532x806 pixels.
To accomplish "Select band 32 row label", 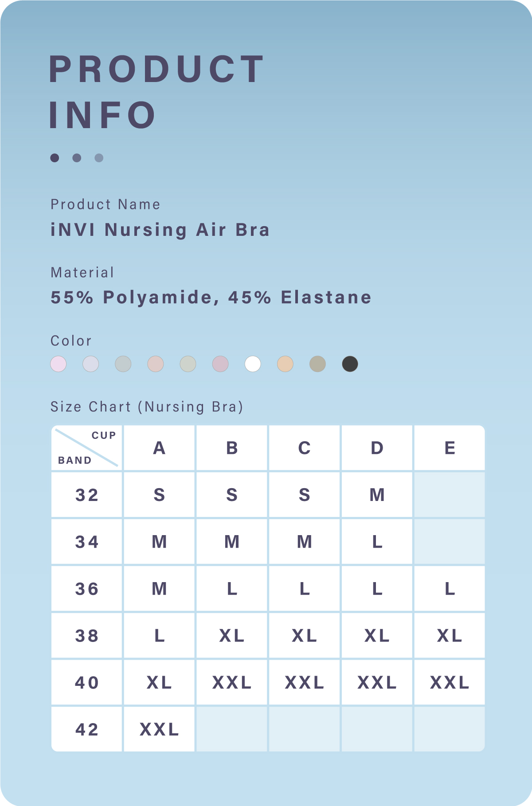I will pos(87,495).
